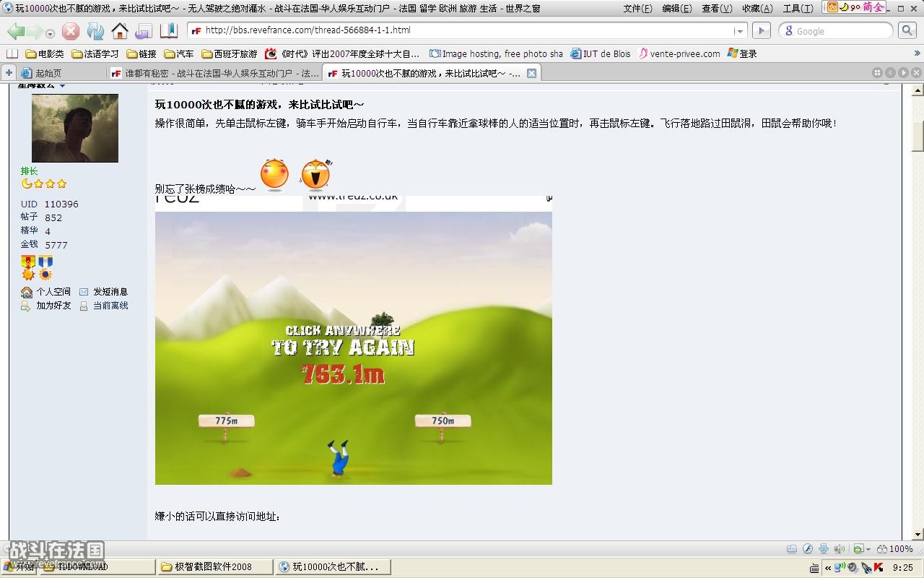Open the 编辑(E) menu
This screenshot has width=924, height=578.
tap(676, 8)
